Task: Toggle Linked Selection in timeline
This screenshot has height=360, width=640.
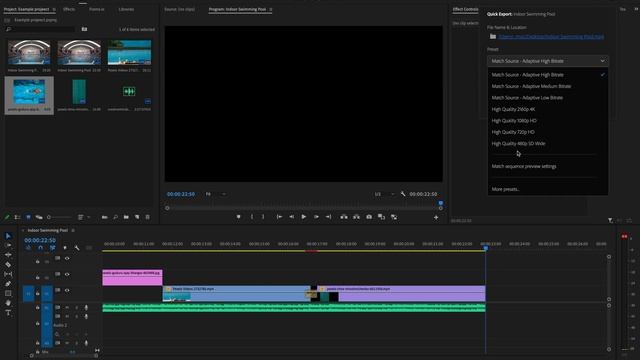Action: point(52,248)
